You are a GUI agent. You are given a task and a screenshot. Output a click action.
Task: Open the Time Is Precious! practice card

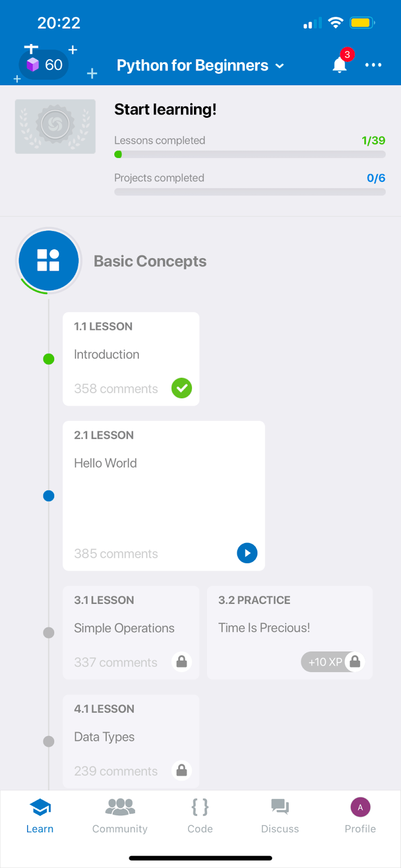tap(290, 628)
